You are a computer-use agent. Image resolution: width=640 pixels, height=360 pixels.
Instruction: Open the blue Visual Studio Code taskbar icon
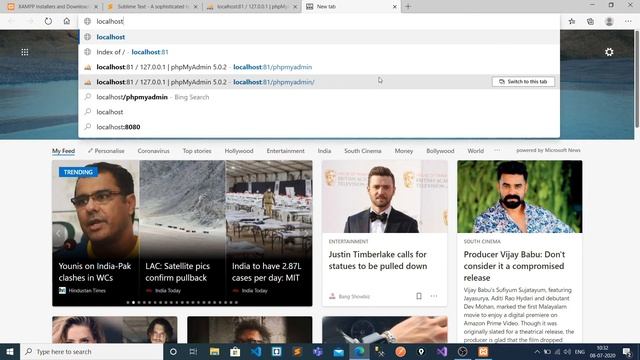pyautogui.click(x=256, y=351)
